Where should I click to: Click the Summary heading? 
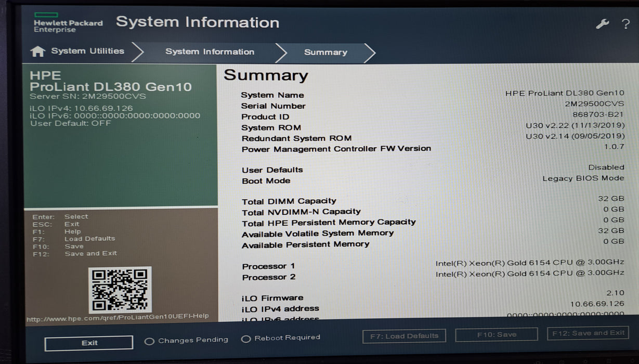click(x=266, y=75)
